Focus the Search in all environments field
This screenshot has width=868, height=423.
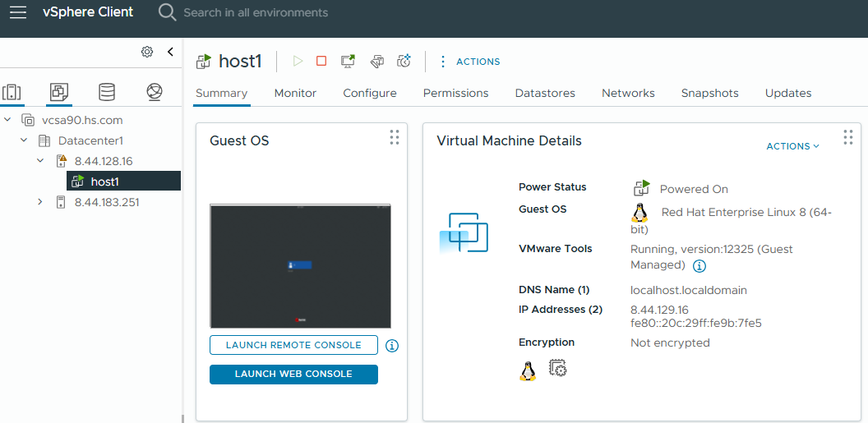pos(255,12)
